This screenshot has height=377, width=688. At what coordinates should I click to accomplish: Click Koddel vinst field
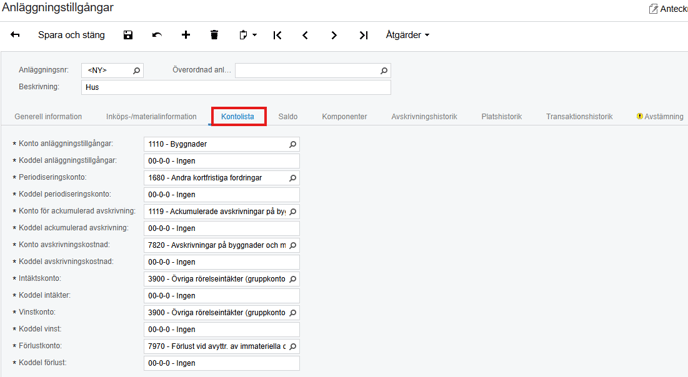[222, 330]
